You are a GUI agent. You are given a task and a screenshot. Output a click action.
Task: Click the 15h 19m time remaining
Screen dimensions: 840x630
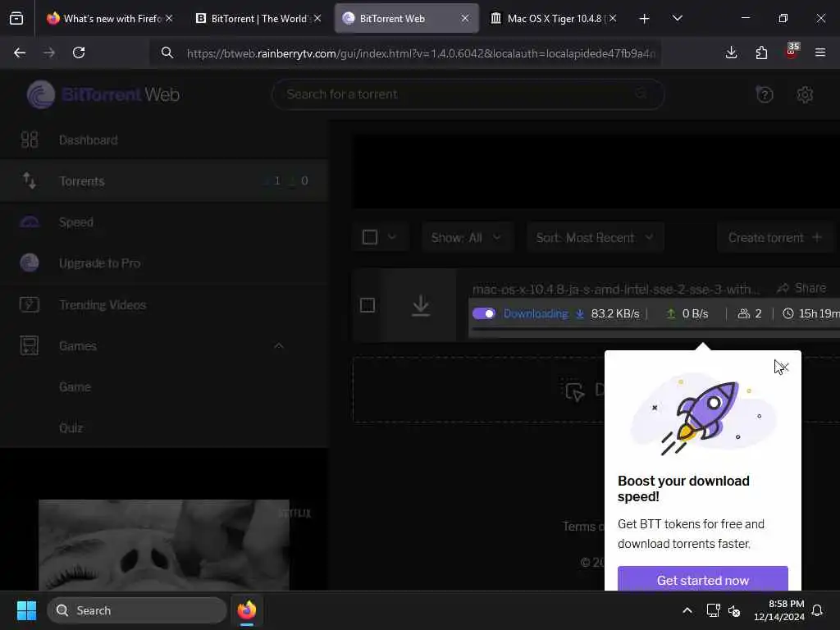click(811, 313)
